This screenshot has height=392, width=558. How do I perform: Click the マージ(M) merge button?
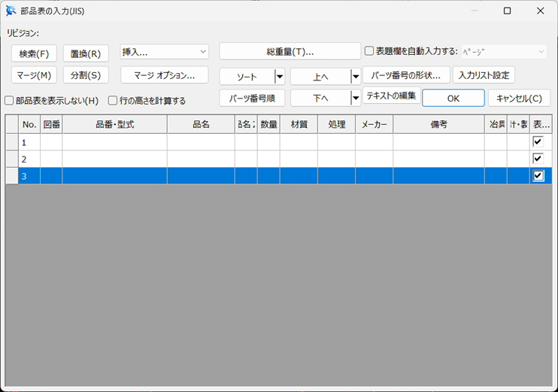(34, 75)
